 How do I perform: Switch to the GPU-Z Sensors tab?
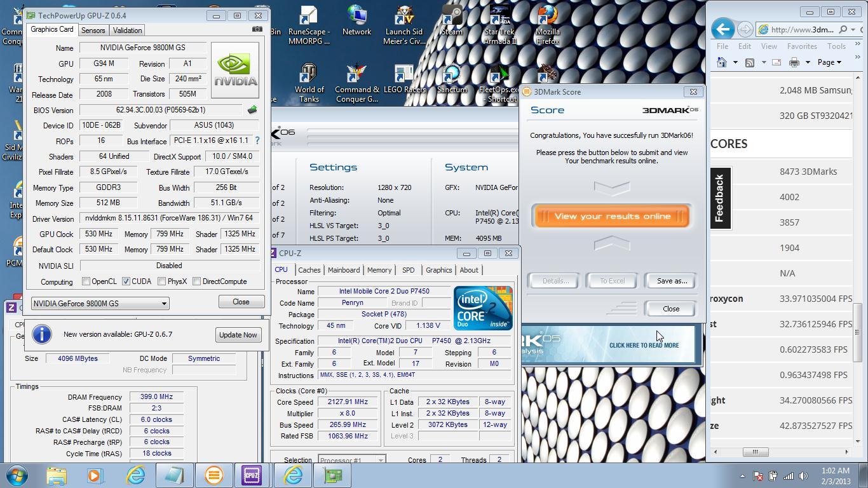93,30
